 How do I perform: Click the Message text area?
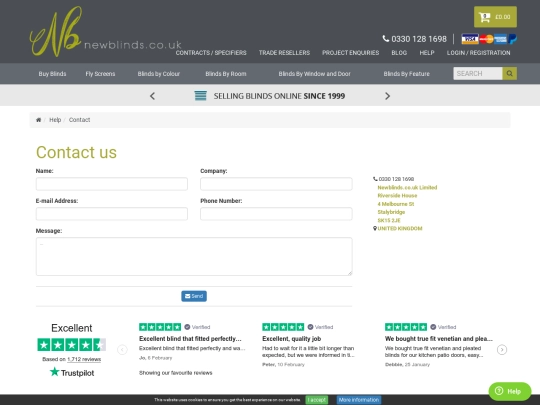point(194,257)
